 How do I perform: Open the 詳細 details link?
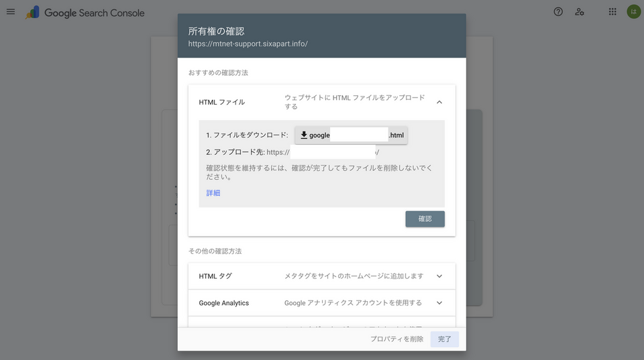point(213,193)
